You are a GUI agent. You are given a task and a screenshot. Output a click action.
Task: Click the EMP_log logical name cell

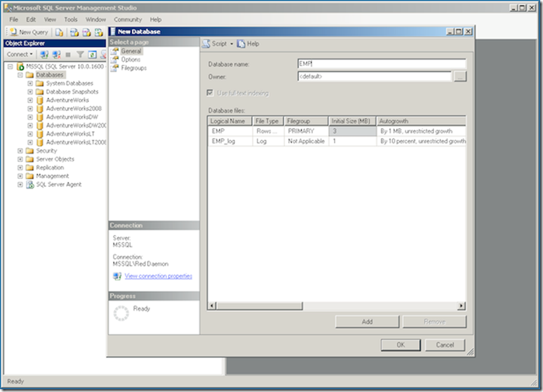point(230,141)
